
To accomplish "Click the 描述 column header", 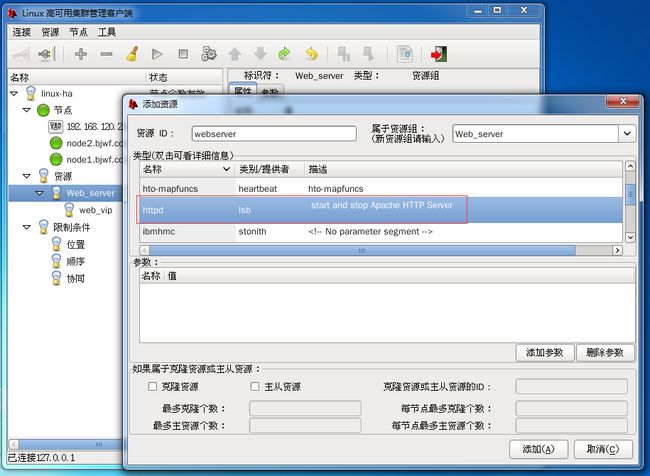I will (463, 169).
